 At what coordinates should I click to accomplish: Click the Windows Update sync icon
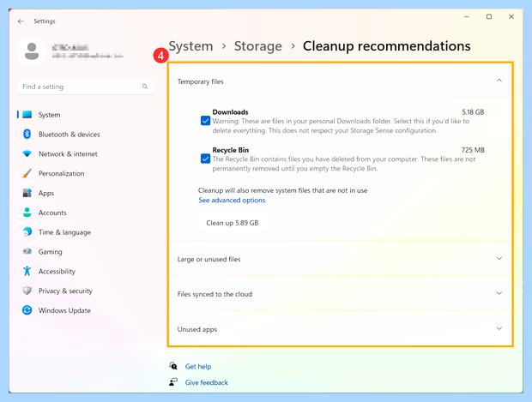point(27,310)
